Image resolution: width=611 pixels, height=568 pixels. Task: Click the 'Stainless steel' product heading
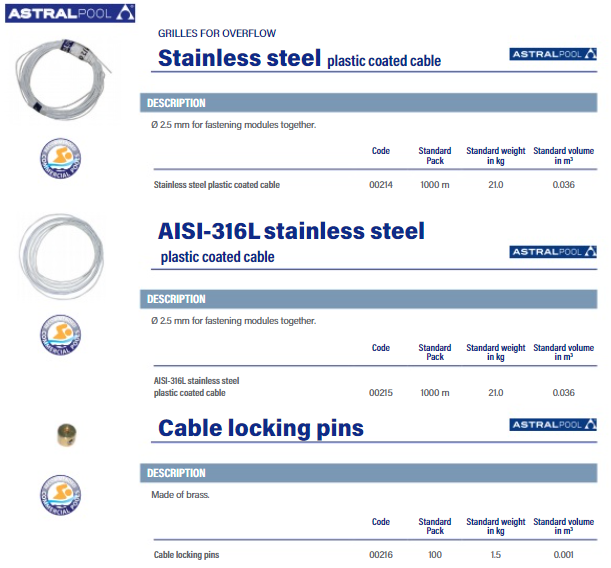click(239, 58)
